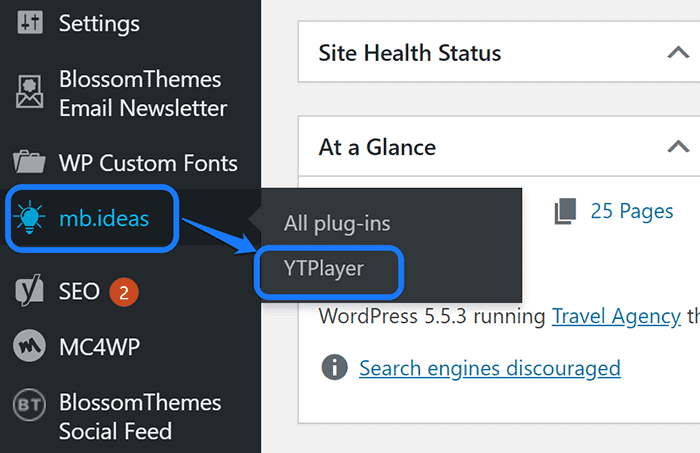Click the mb.ideas lightbulb icon
The height and width of the screenshot is (453, 700).
[x=27, y=218]
